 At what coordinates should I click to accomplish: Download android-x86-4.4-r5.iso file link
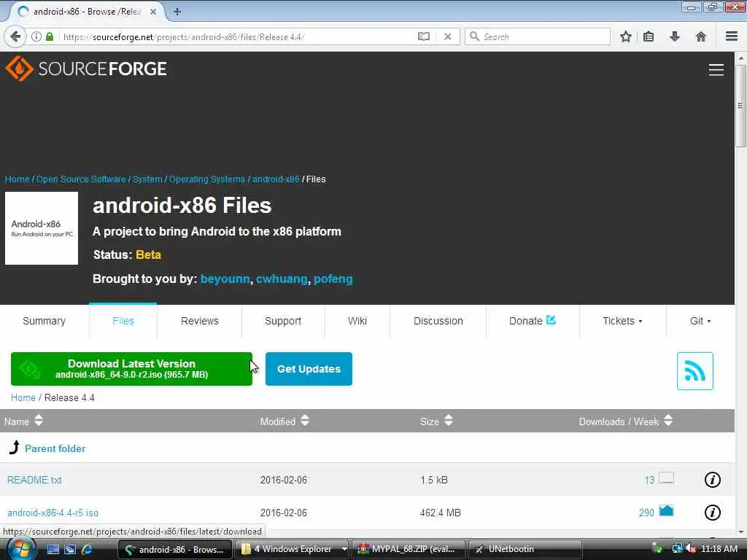pyautogui.click(x=53, y=513)
